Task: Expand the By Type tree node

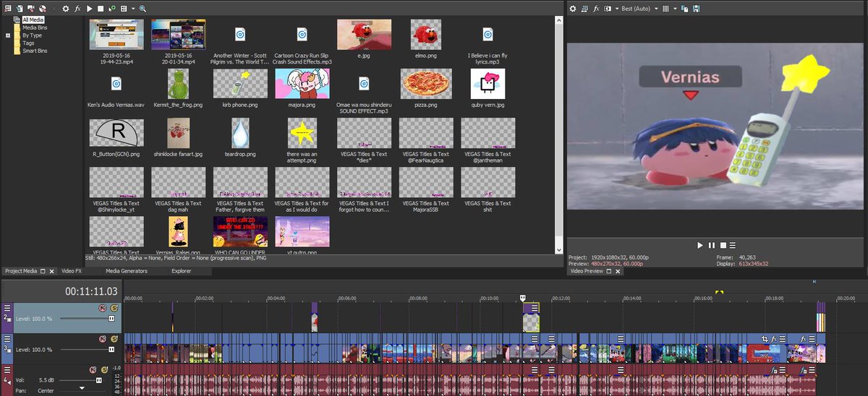Action: point(8,35)
